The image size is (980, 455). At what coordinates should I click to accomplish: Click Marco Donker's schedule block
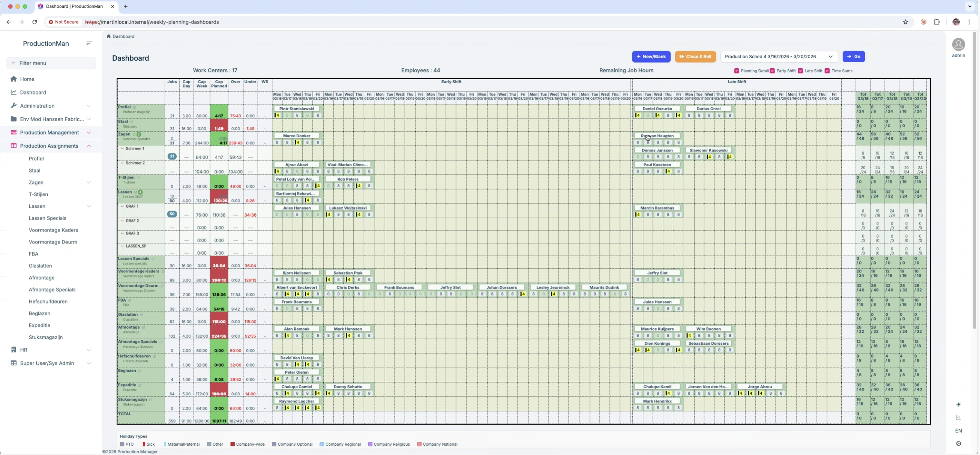pyautogui.click(x=296, y=135)
